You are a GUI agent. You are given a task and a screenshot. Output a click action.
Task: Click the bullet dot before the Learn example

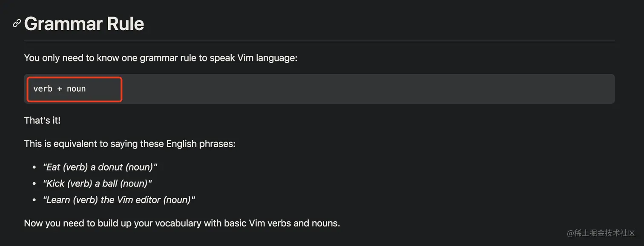click(x=34, y=200)
